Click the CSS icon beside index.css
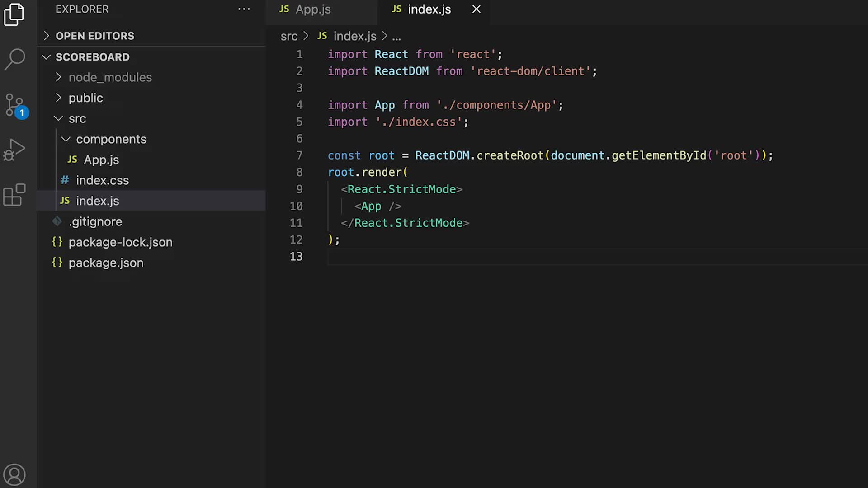868x488 pixels. pos(65,180)
